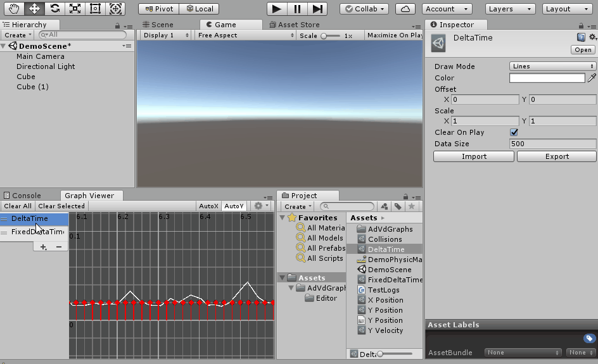Screen dimensions: 598x364
Task: Switch to the Scene tab
Action: (158, 25)
